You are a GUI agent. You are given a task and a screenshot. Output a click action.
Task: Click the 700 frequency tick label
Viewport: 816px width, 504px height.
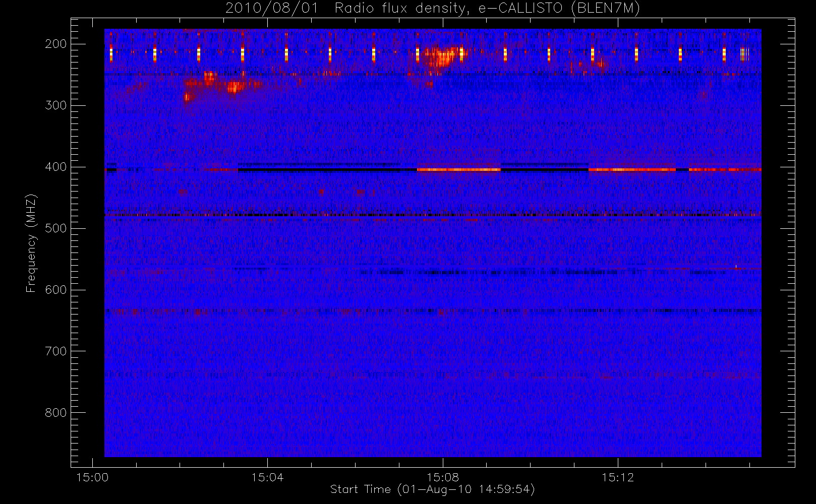point(56,351)
